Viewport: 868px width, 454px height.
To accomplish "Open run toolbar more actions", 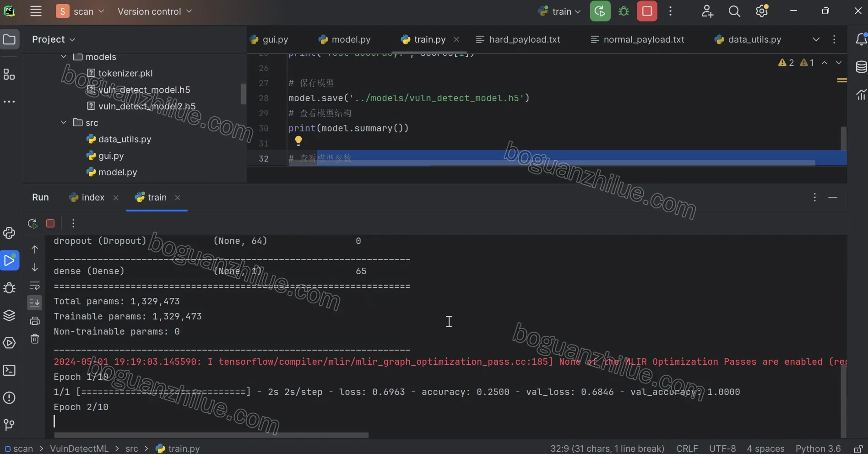I will (671, 11).
